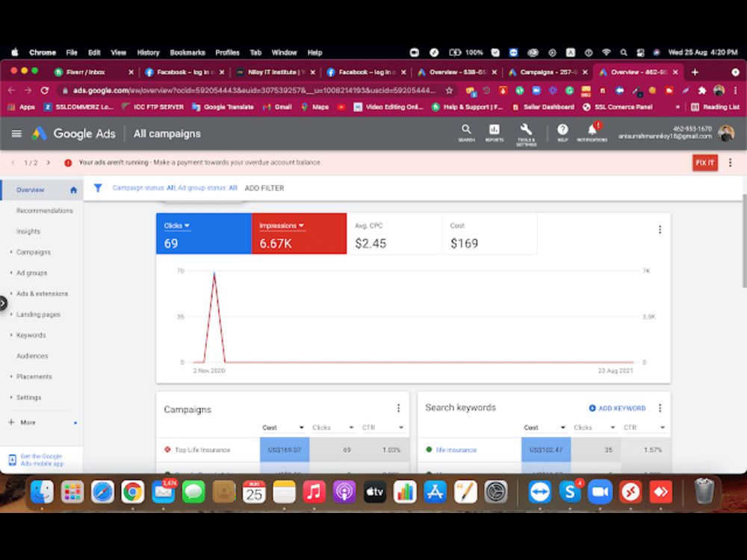The height and width of the screenshot is (560, 747).
Task: Open Search keywords CTR column dropdown
Action: [x=645, y=428]
